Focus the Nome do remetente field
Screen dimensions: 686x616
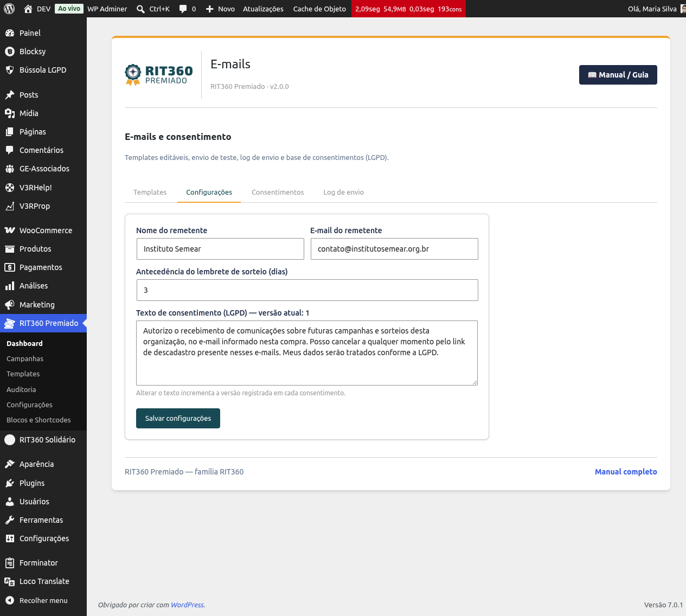point(220,249)
